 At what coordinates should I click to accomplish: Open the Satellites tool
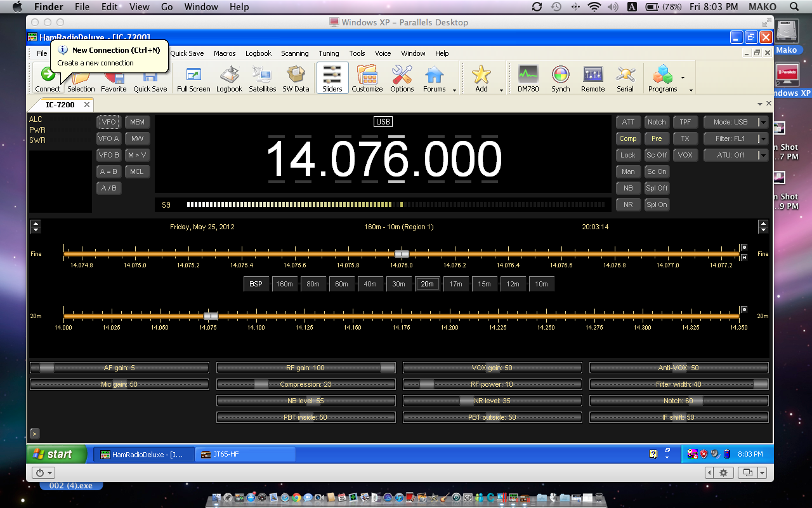click(x=263, y=79)
